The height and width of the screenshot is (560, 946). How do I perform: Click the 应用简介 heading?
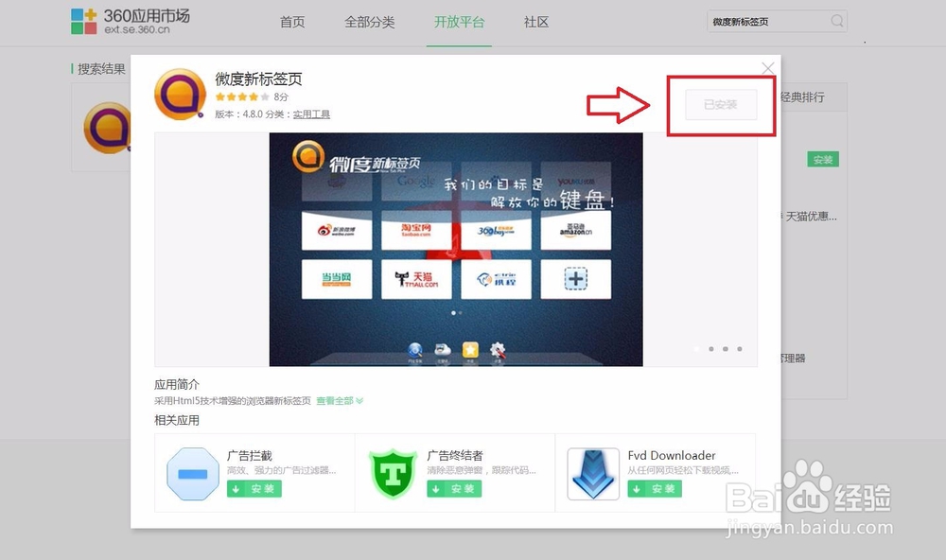pos(177,384)
